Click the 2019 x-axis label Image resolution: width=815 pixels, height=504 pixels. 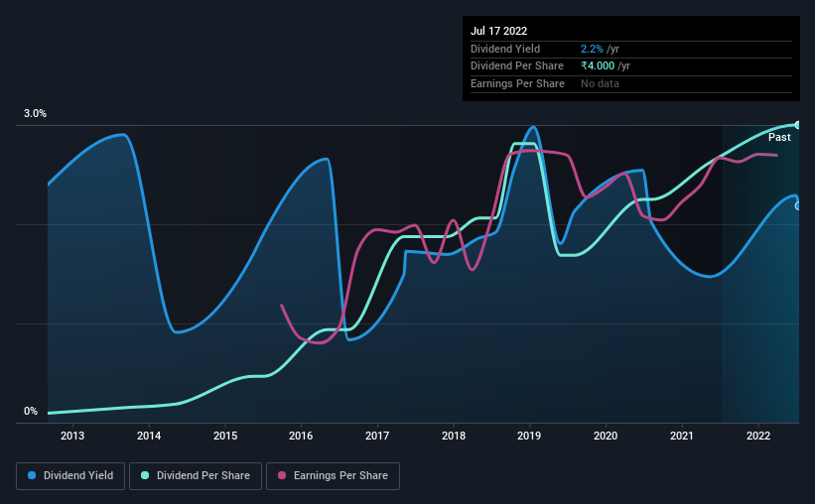(x=529, y=436)
